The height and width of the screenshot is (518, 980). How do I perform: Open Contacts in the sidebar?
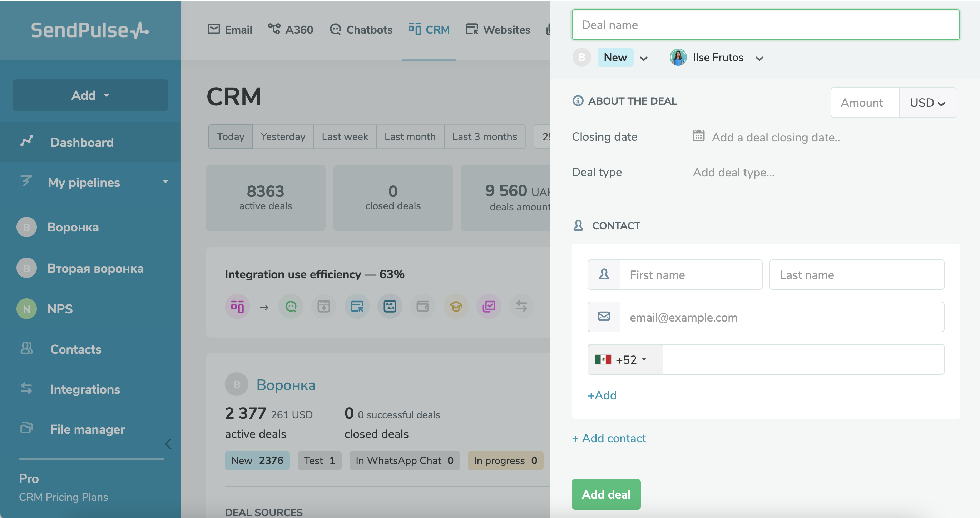coord(75,349)
